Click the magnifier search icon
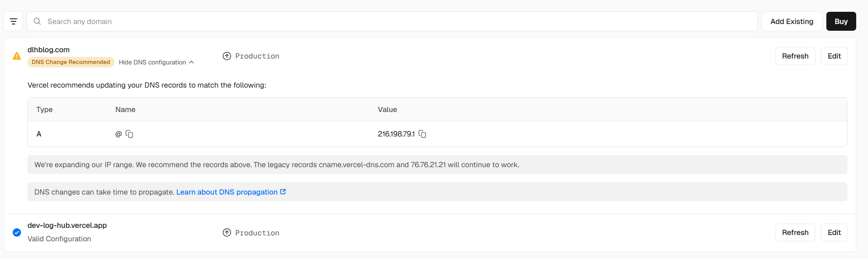Screen dimensions: 868x259 [37, 21]
